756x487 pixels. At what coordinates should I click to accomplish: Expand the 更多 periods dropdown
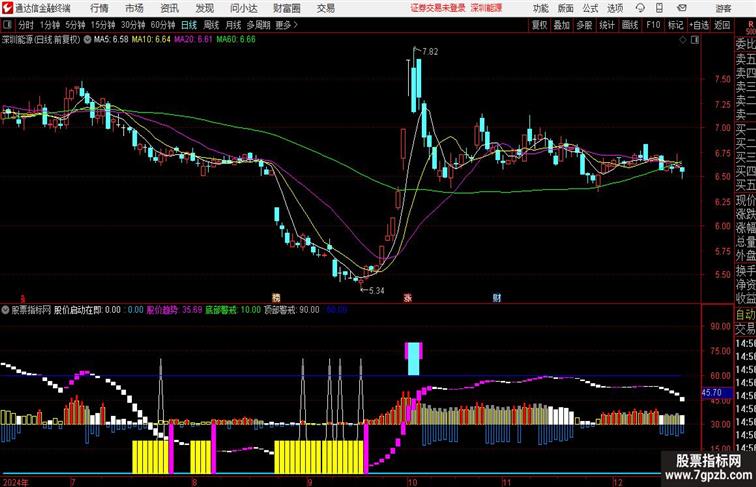click(x=287, y=25)
